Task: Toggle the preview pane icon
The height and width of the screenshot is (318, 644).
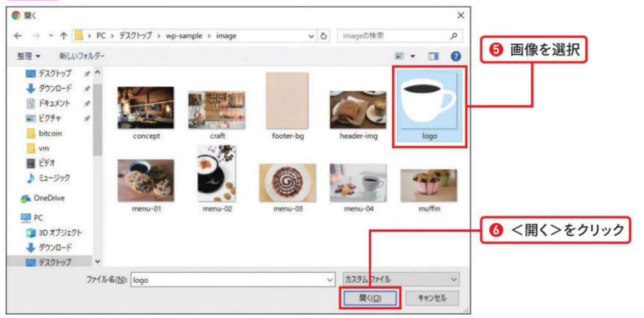Action: point(433,57)
